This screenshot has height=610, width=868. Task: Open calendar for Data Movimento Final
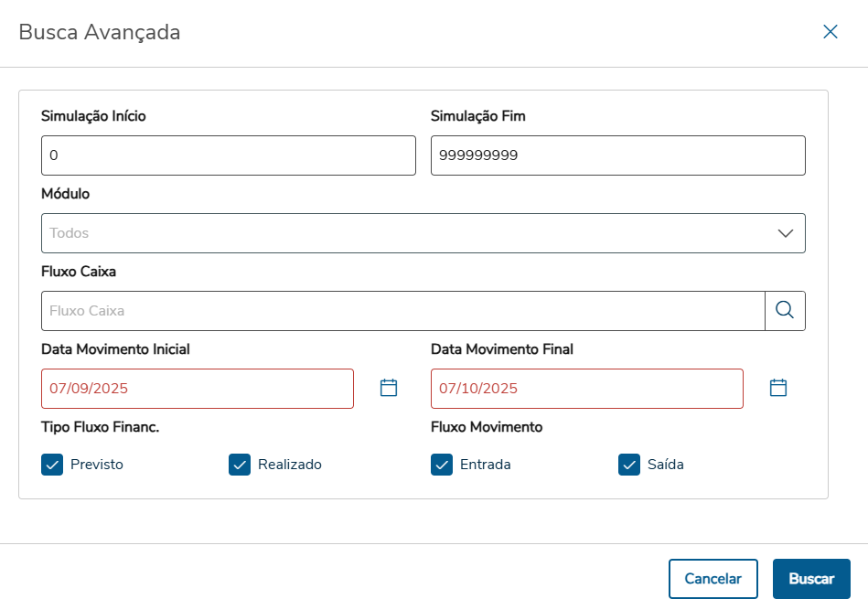click(778, 388)
